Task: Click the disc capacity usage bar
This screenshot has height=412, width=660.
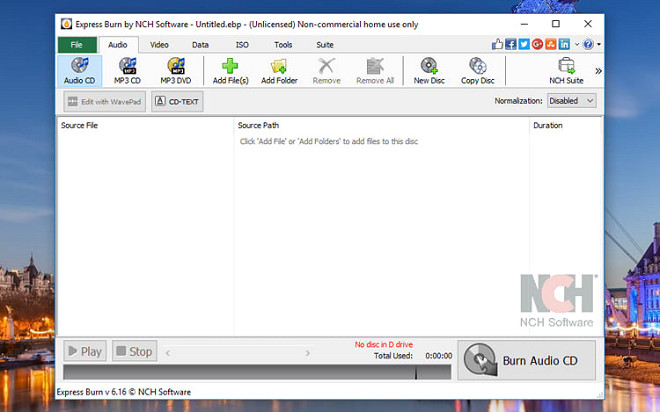Action: click(x=257, y=372)
